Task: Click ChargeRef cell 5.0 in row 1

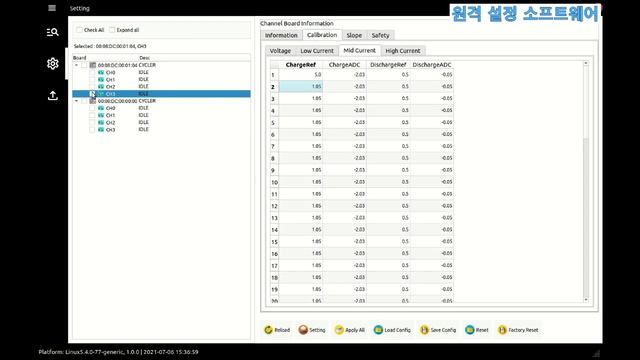Action: [301, 75]
